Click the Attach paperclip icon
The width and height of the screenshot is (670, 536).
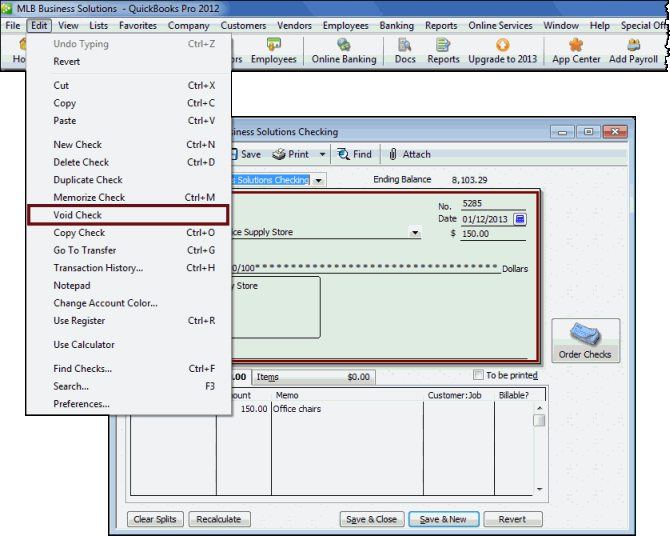(393, 154)
